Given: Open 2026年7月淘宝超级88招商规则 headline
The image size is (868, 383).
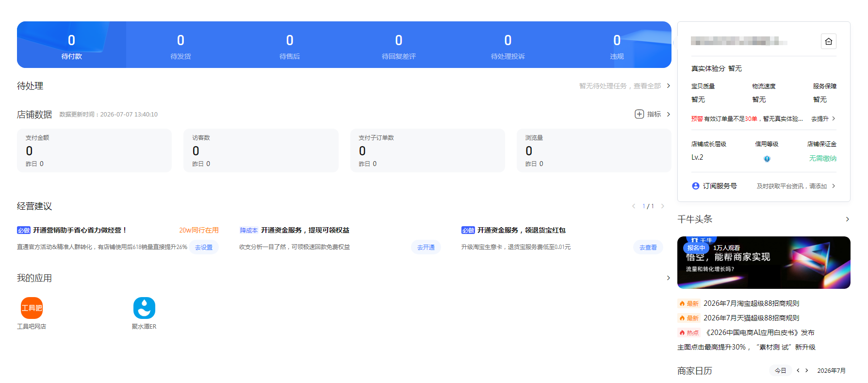Looking at the screenshot, I should (751, 303).
